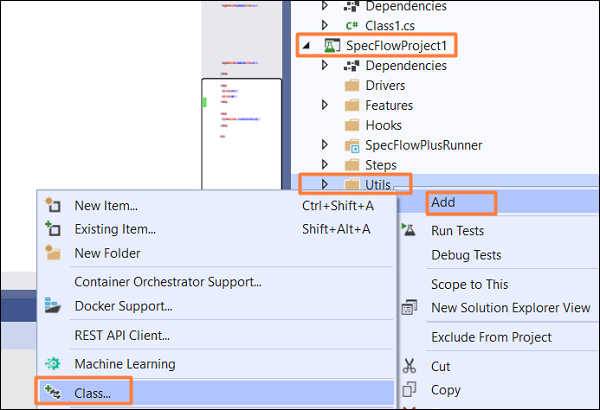Click the Cut scissors icon
Viewport: 600px width, 410px height.
(409, 366)
